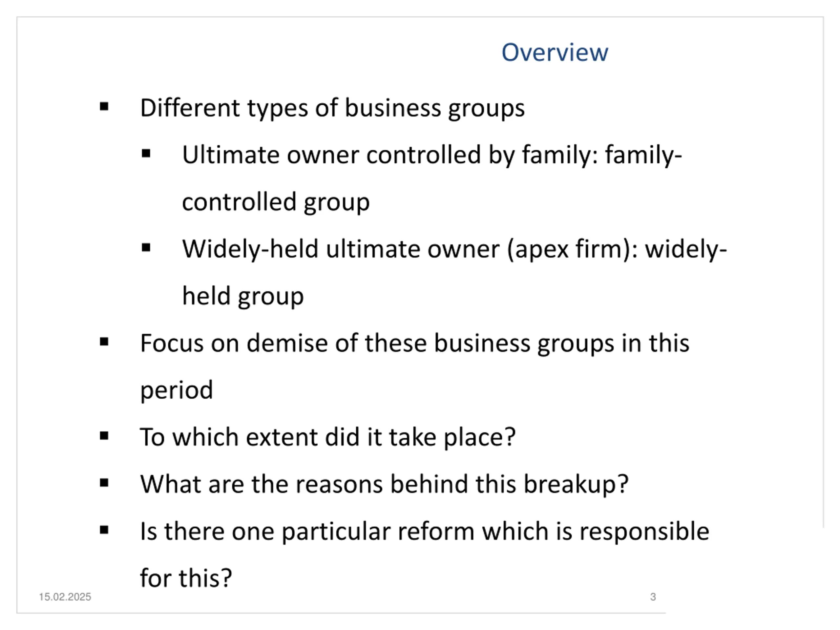
Task: Click the bullet marker before Is there one particular
Action: 104,530
